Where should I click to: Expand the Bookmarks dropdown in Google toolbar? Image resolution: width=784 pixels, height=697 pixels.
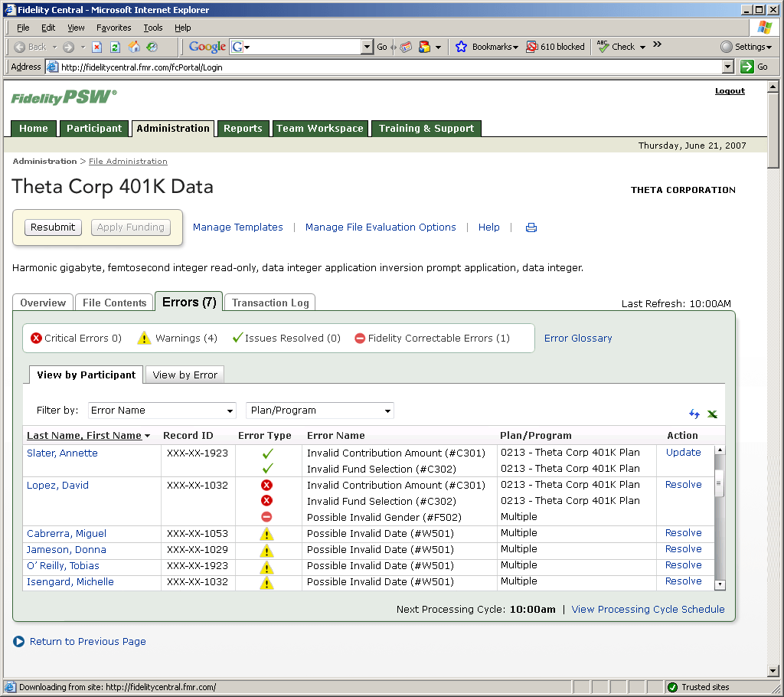pyautogui.click(x=515, y=47)
